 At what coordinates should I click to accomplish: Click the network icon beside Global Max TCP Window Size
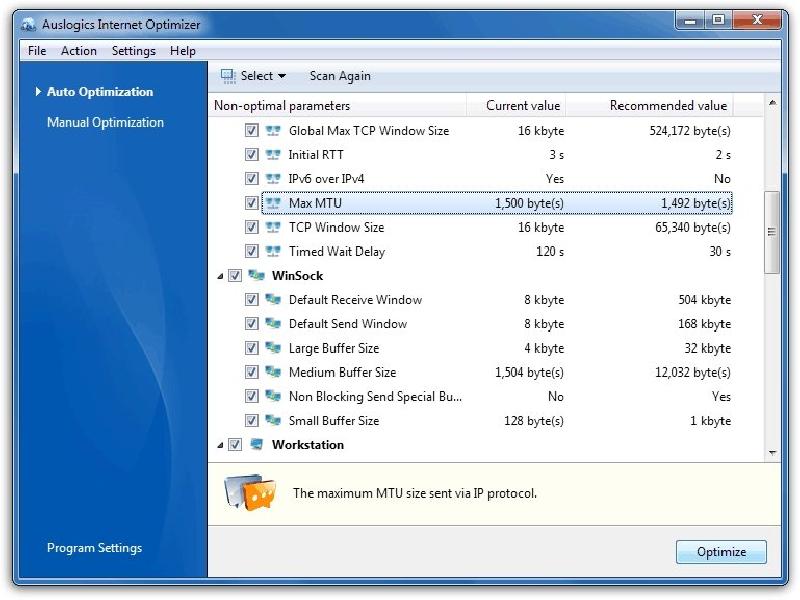[x=273, y=131]
